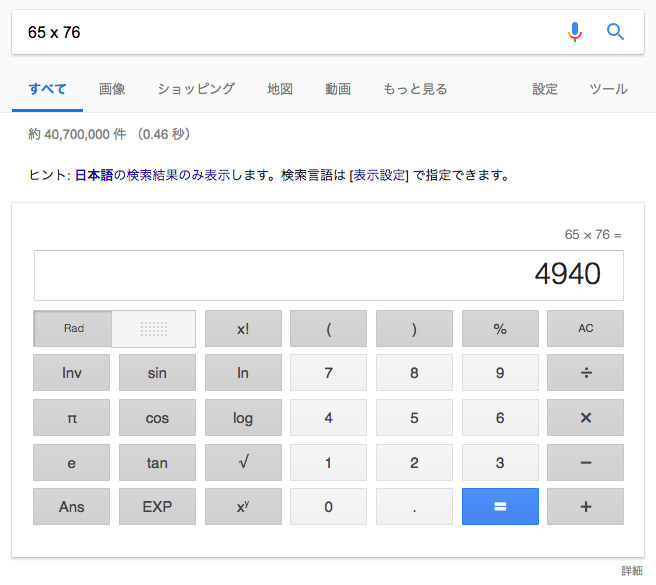Open the 地図 tab

tap(280, 89)
